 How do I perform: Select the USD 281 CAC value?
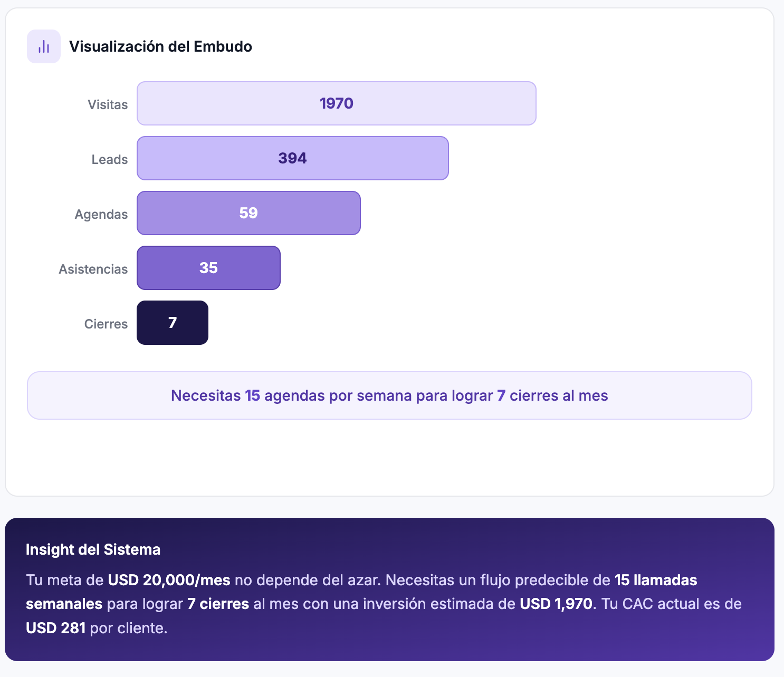56,628
